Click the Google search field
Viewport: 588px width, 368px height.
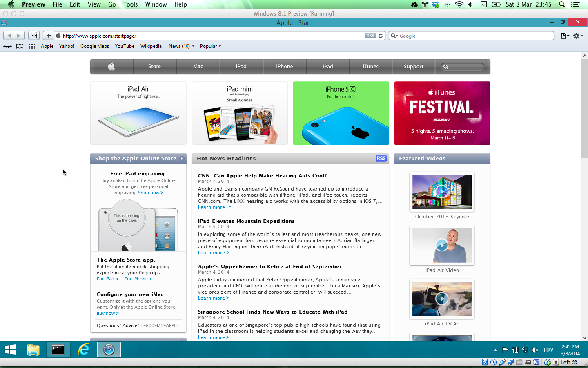(471, 36)
